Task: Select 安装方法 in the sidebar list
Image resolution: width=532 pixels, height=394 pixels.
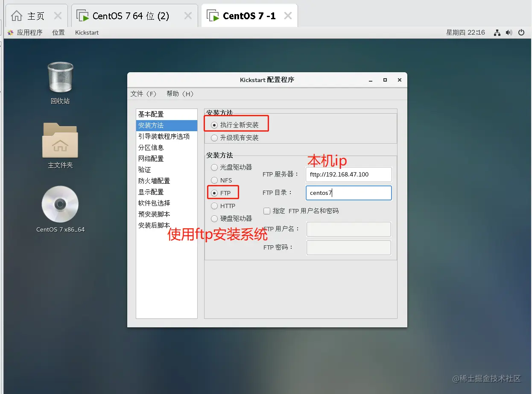Action: click(167, 126)
